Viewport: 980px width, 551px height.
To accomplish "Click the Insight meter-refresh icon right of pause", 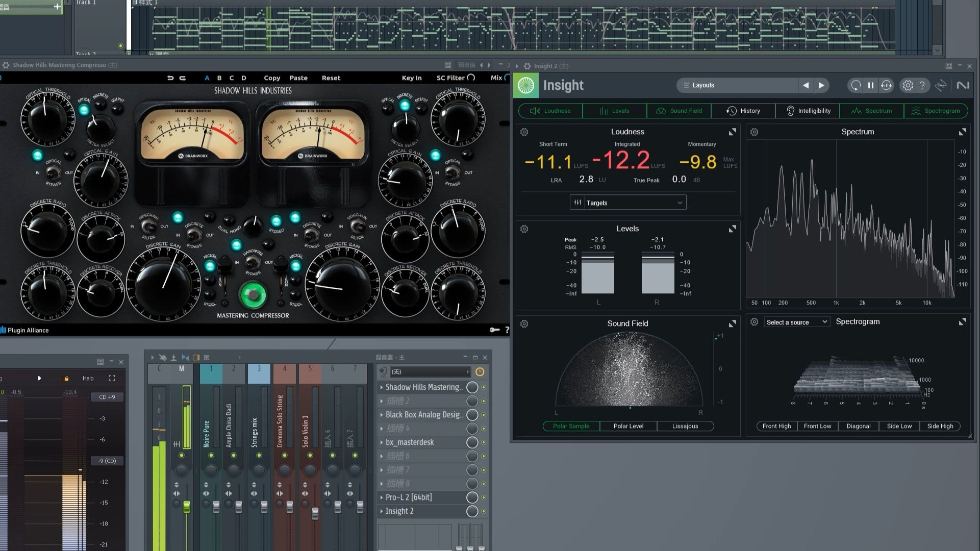I will [887, 85].
